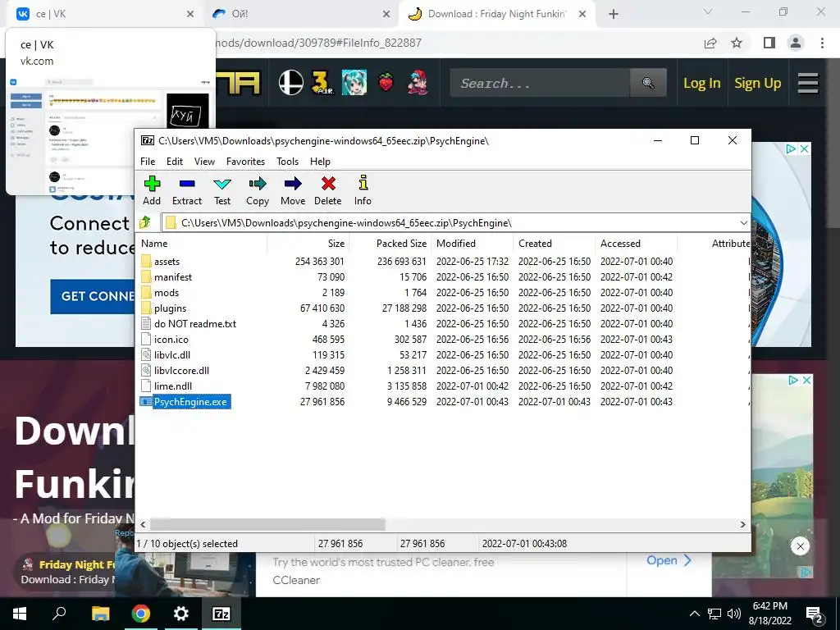Close the Download Friday Night Funkin tab
The height and width of the screenshot is (630, 840).
tap(583, 15)
